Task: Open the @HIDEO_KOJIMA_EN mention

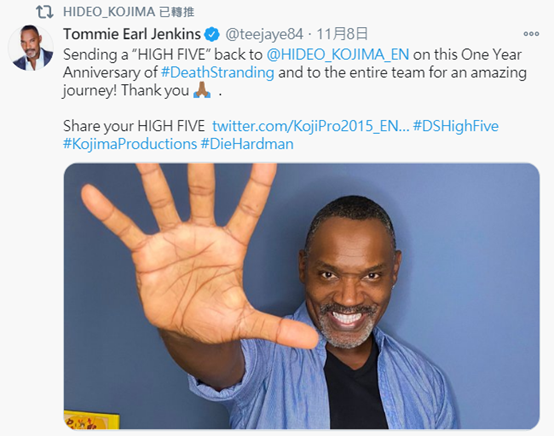Action: click(338, 55)
